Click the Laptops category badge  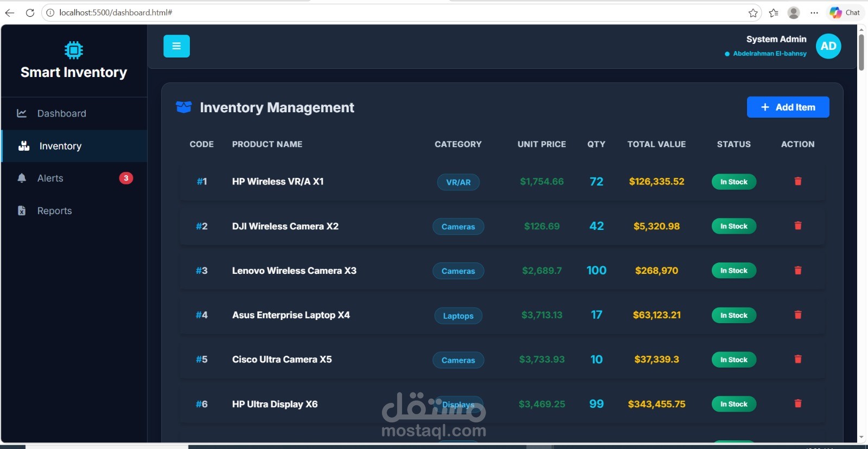tap(458, 316)
